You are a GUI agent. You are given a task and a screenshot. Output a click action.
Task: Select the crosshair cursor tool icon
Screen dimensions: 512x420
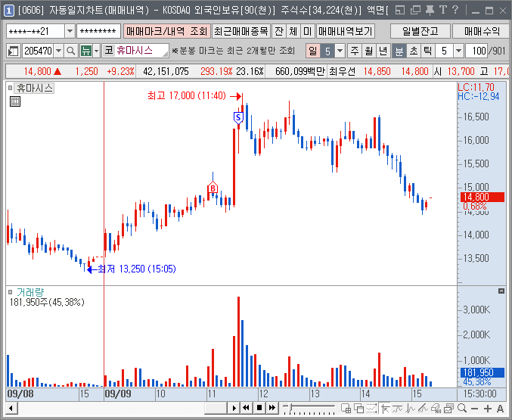tap(385, 408)
